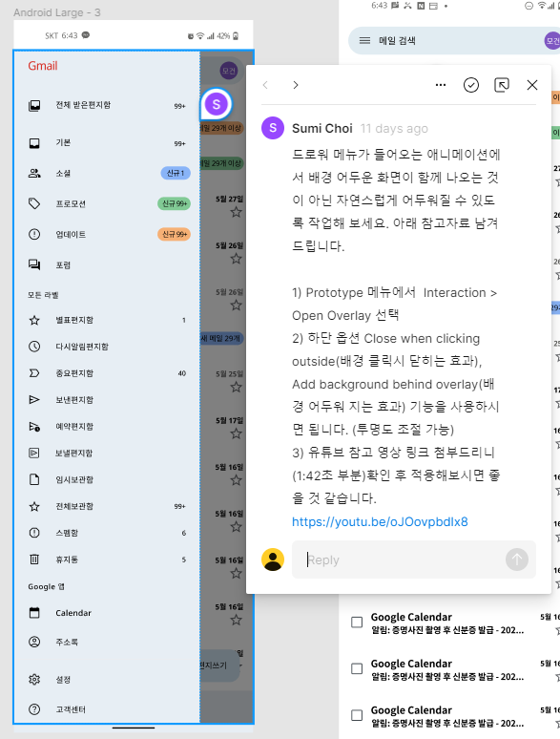Image resolution: width=560 pixels, height=739 pixels.
Task: Open 다시알림편지함 clock icon
Action: pyautogui.click(x=34, y=347)
